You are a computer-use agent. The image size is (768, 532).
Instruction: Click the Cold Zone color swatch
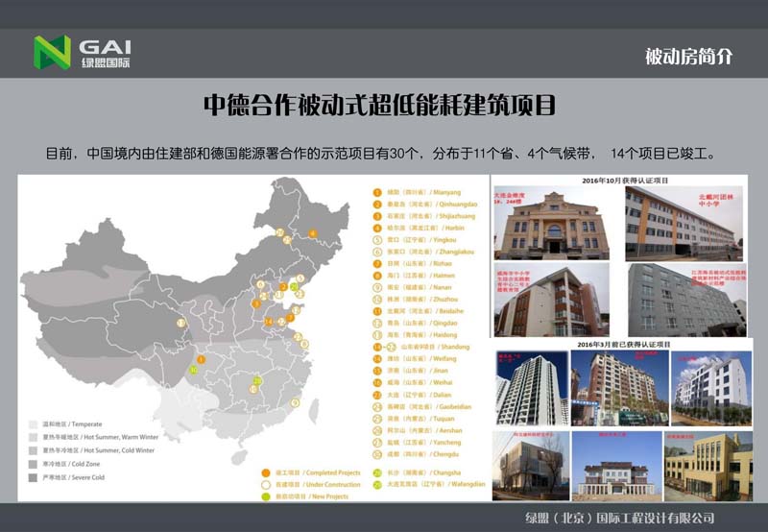pos(33,464)
